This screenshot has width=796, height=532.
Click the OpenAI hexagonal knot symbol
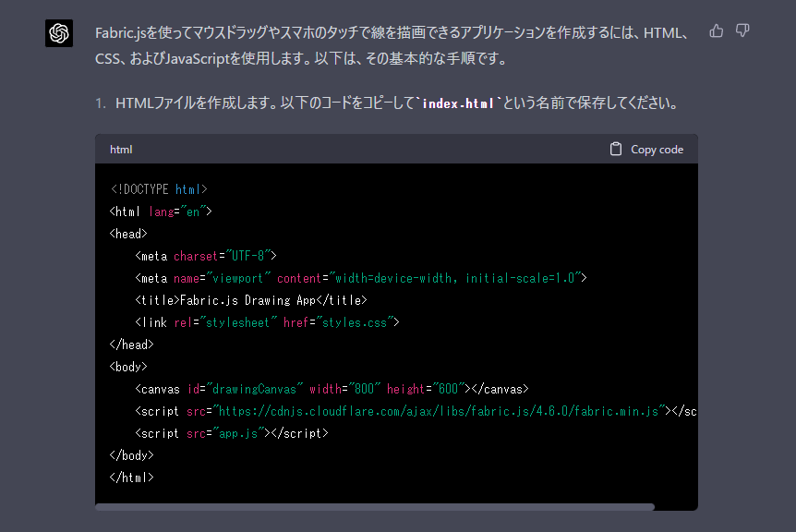pyautogui.click(x=58, y=33)
